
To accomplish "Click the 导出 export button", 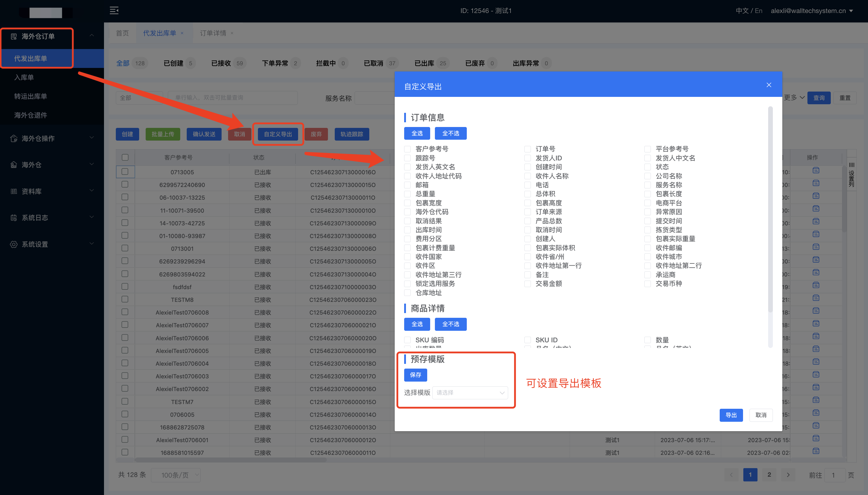I will pos(731,415).
